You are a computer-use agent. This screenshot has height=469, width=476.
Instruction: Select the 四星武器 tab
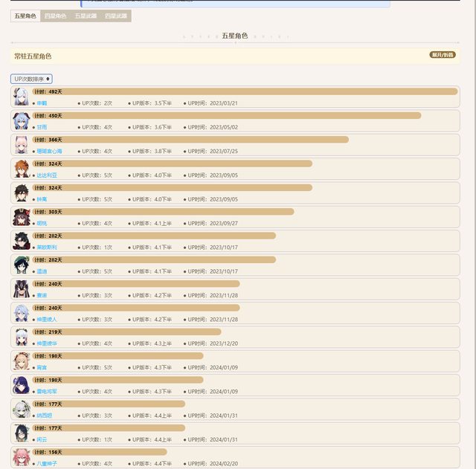pos(116,16)
